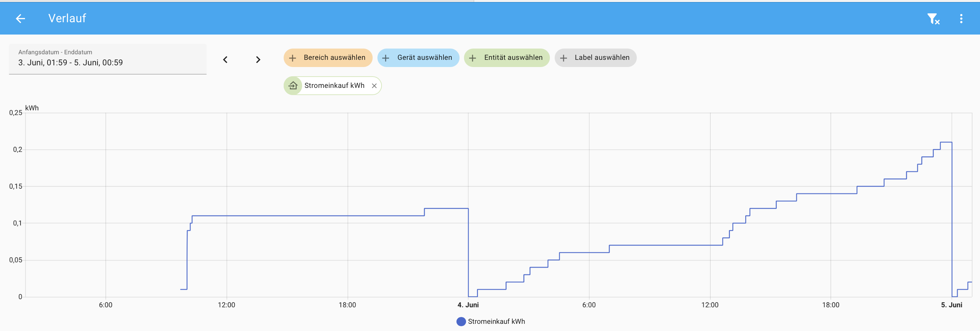This screenshot has width=980, height=331.
Task: Go to the previous date range
Action: [225, 59]
